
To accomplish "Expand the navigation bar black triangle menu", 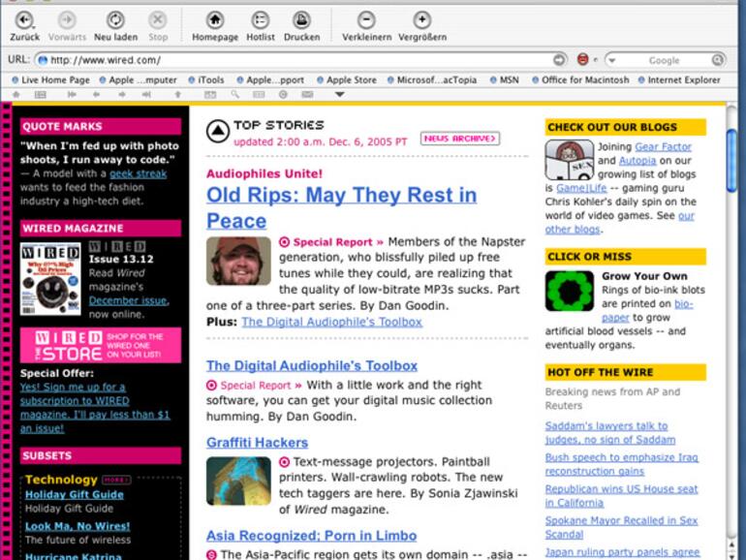I will tap(339, 94).
